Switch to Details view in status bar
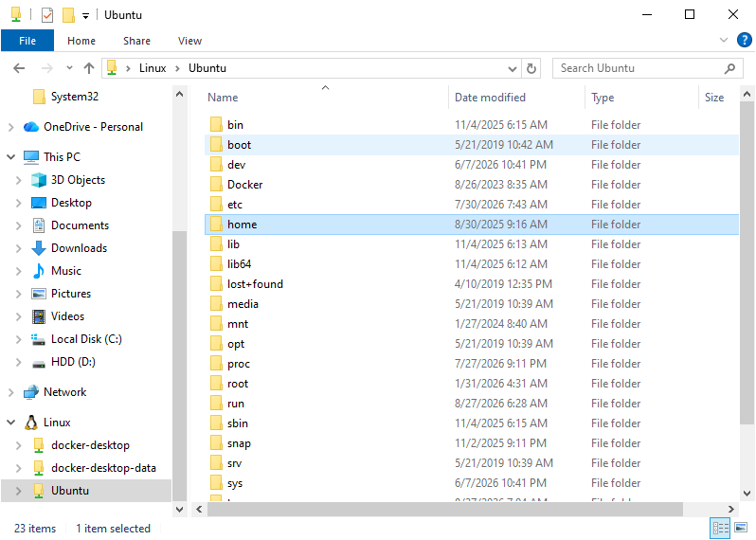This screenshot has width=756, height=540. (720, 528)
